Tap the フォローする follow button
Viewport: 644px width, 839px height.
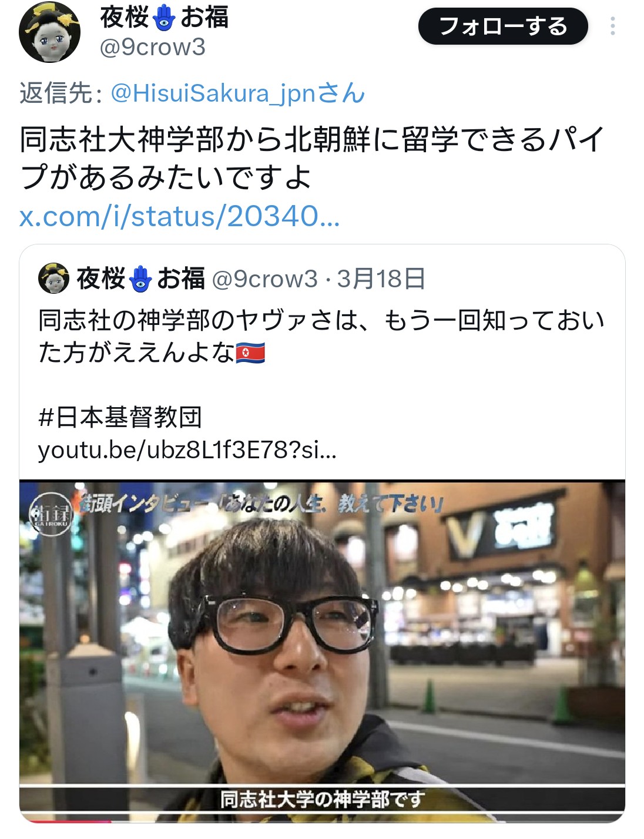[503, 26]
